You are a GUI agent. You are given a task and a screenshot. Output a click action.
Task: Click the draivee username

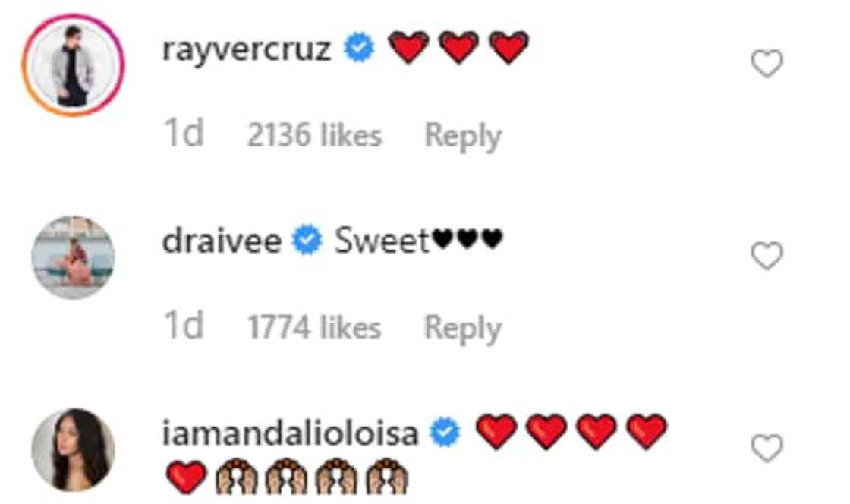[222, 241]
